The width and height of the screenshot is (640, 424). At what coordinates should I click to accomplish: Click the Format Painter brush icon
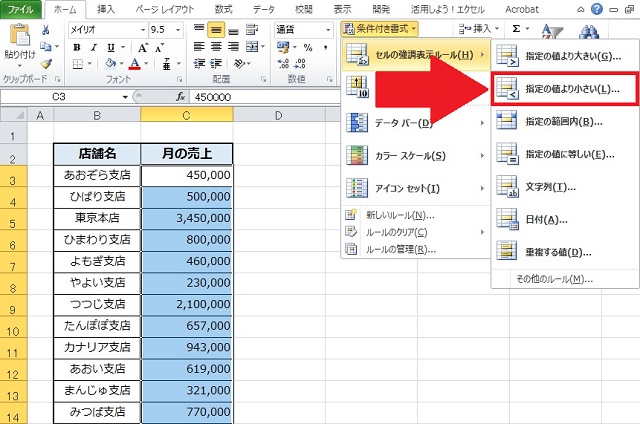46,63
